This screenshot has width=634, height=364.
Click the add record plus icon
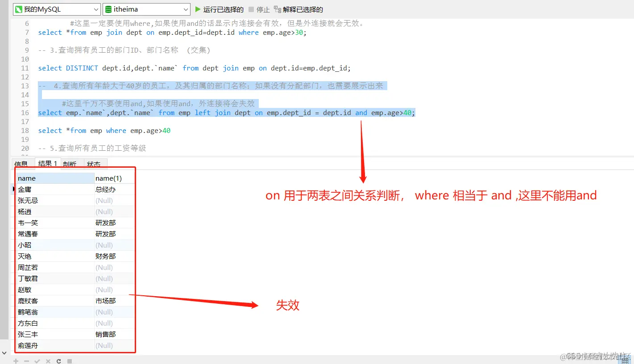pyautogui.click(x=16, y=360)
